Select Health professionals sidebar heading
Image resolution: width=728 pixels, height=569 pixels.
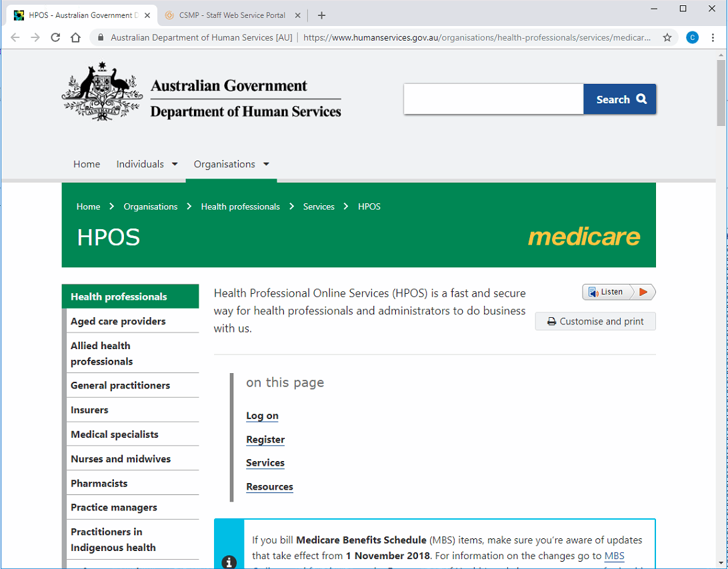(x=131, y=296)
